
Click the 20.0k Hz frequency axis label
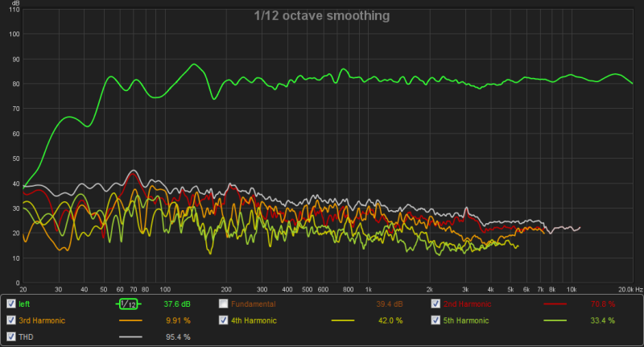(x=630, y=290)
